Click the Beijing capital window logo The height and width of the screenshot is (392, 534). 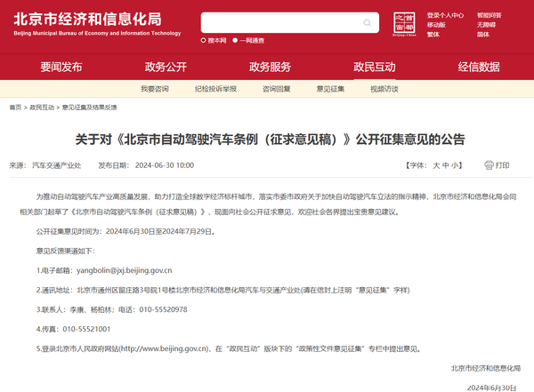(406, 24)
